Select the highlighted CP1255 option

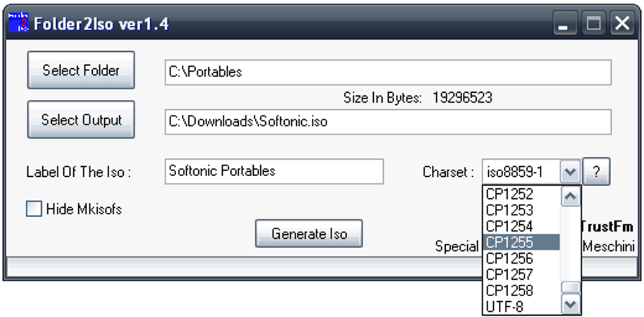[521, 242]
